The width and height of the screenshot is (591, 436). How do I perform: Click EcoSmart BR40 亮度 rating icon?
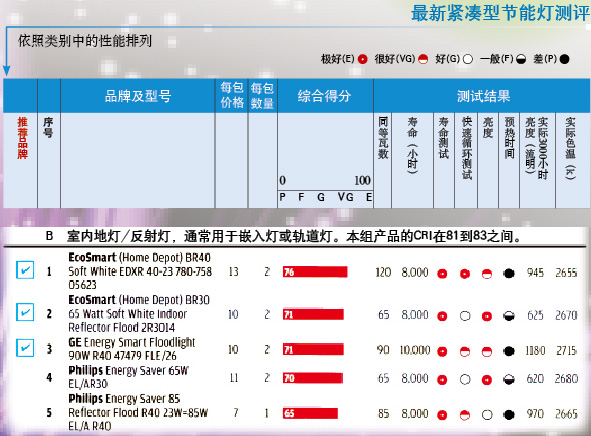(487, 274)
